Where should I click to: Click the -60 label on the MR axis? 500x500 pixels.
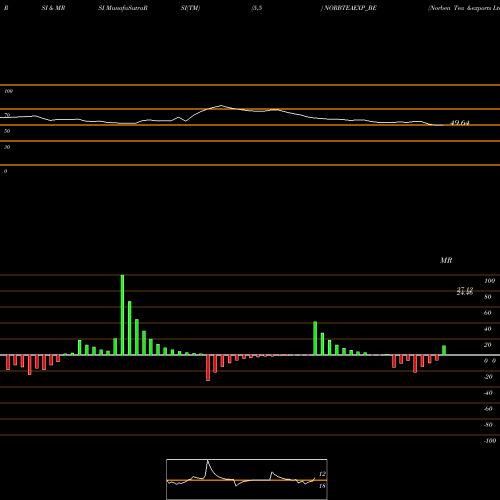pyautogui.click(x=488, y=409)
